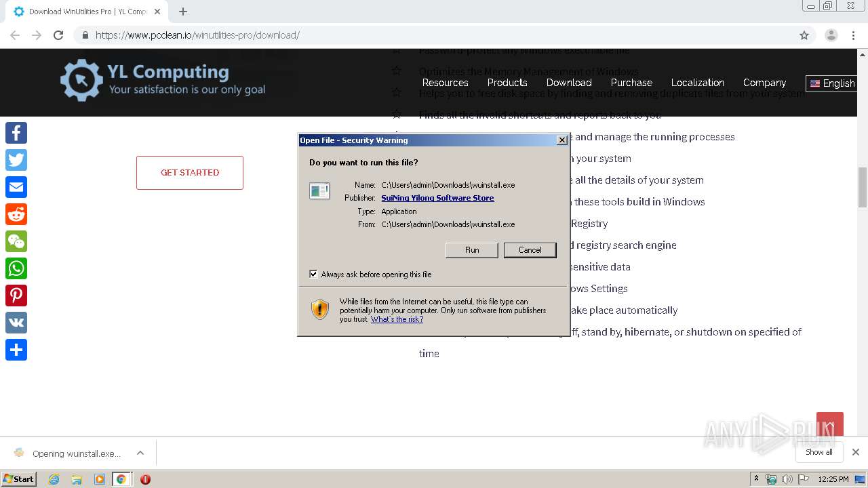Screen dimensions: 868x488
Task: View site security padlock info
Action: (85, 35)
